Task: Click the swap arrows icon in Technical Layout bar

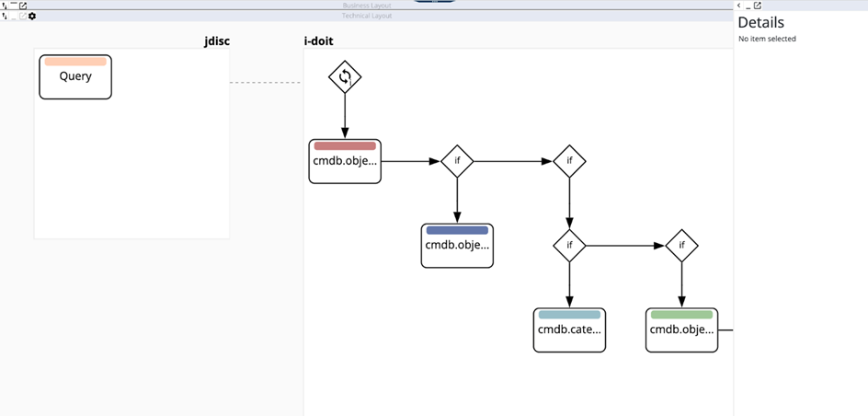Action: tap(5, 17)
